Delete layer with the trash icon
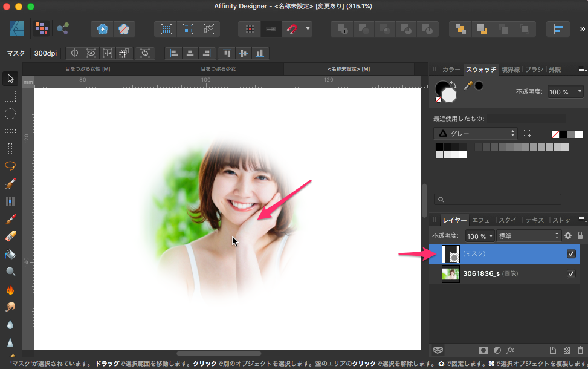 580,350
